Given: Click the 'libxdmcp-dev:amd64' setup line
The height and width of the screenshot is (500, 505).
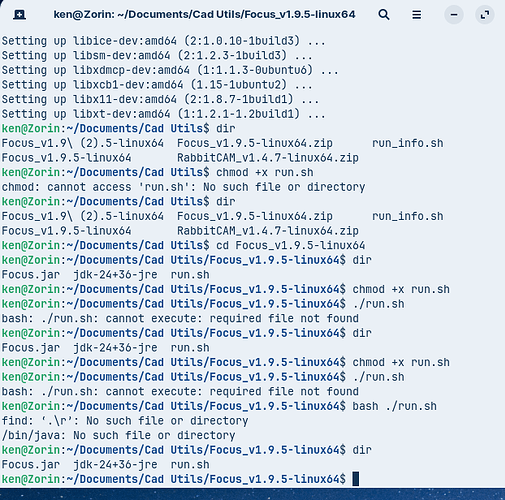Looking at the screenshot, I should click(x=170, y=70).
